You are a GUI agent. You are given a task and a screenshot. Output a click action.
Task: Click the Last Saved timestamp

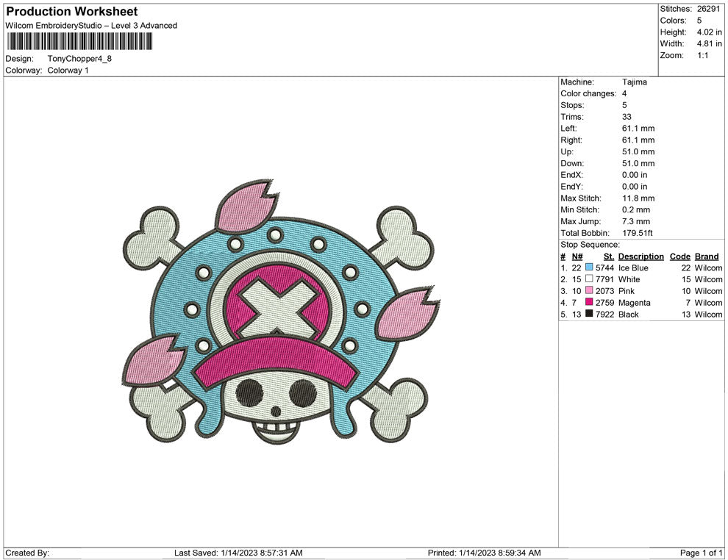coord(237,553)
